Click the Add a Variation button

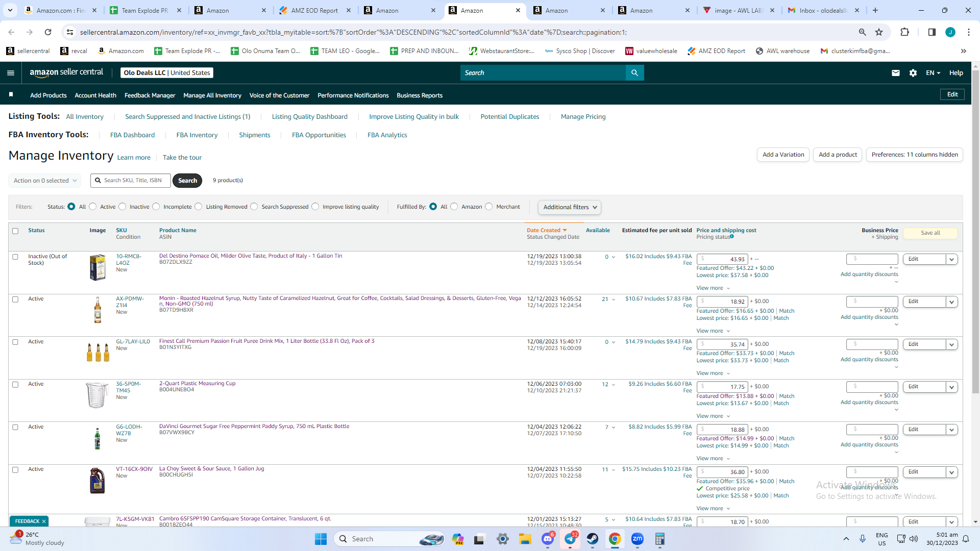pyautogui.click(x=783, y=155)
